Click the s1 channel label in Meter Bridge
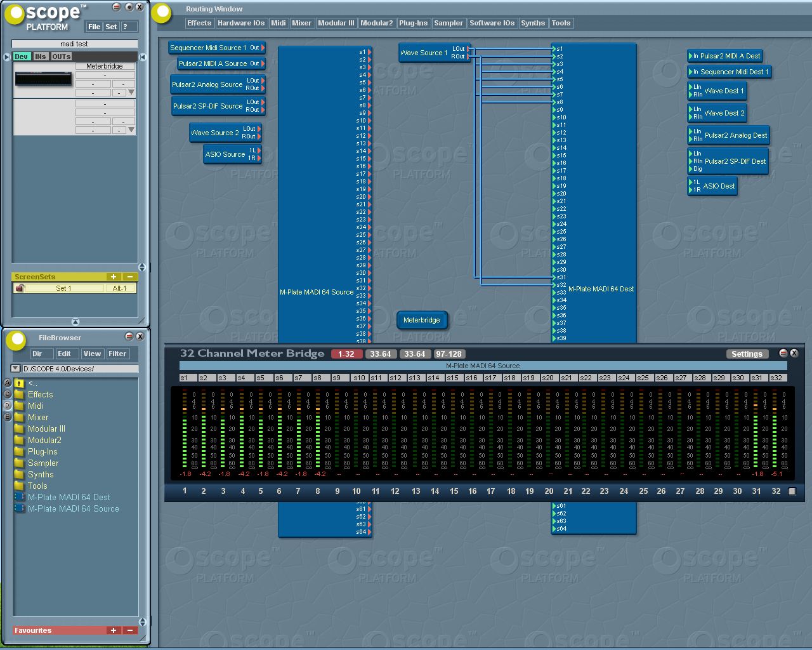 (188, 378)
